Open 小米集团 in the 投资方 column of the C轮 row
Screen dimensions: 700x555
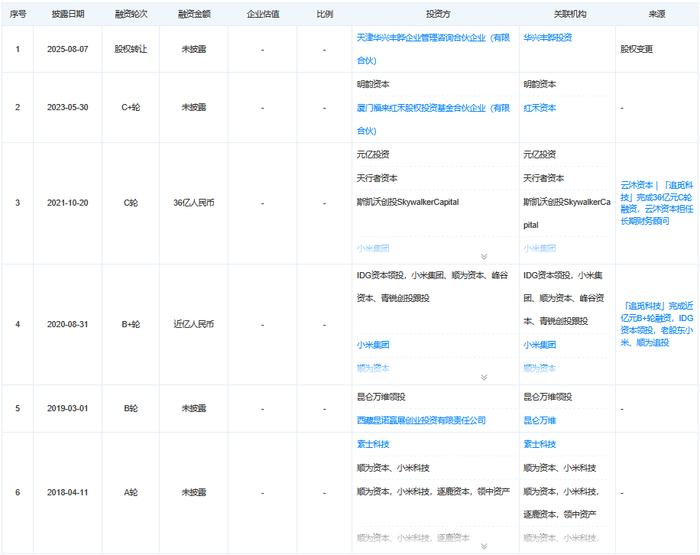(373, 248)
